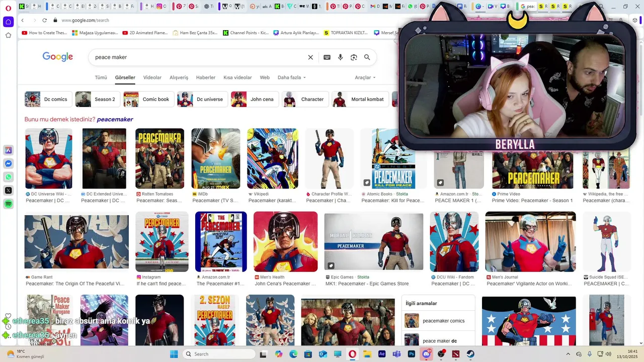
Task: Filter by Mortal kombat chip
Action: pyautogui.click(x=360, y=99)
